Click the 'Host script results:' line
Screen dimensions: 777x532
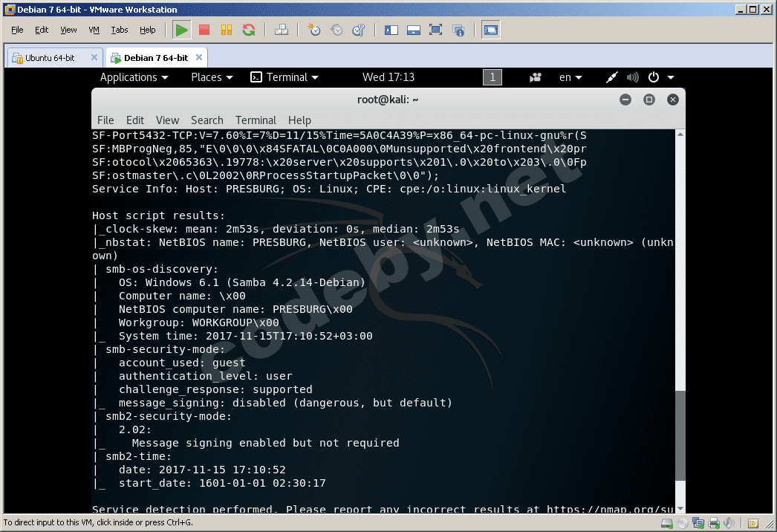click(x=158, y=215)
